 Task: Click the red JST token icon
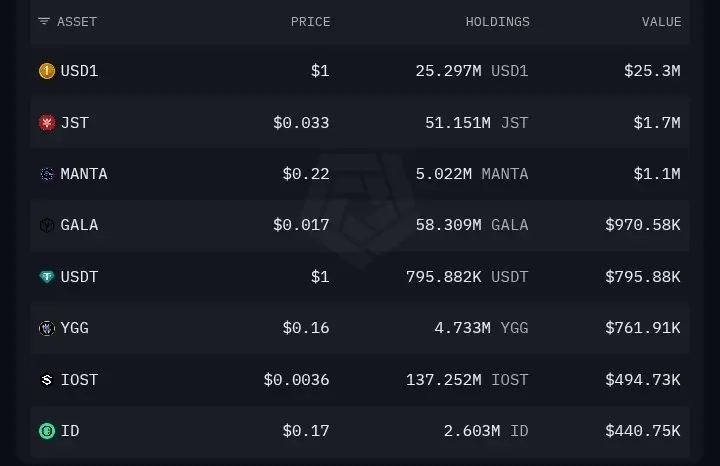coord(47,123)
